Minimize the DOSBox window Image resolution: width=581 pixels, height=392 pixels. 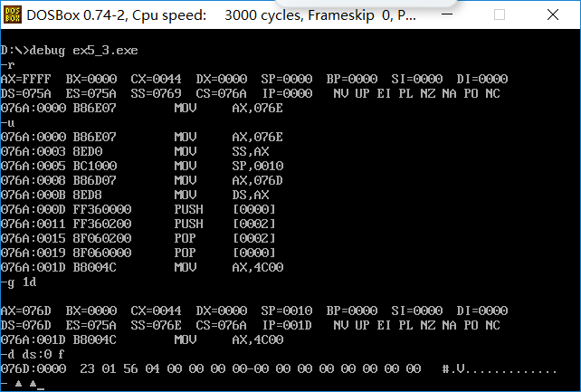point(447,14)
